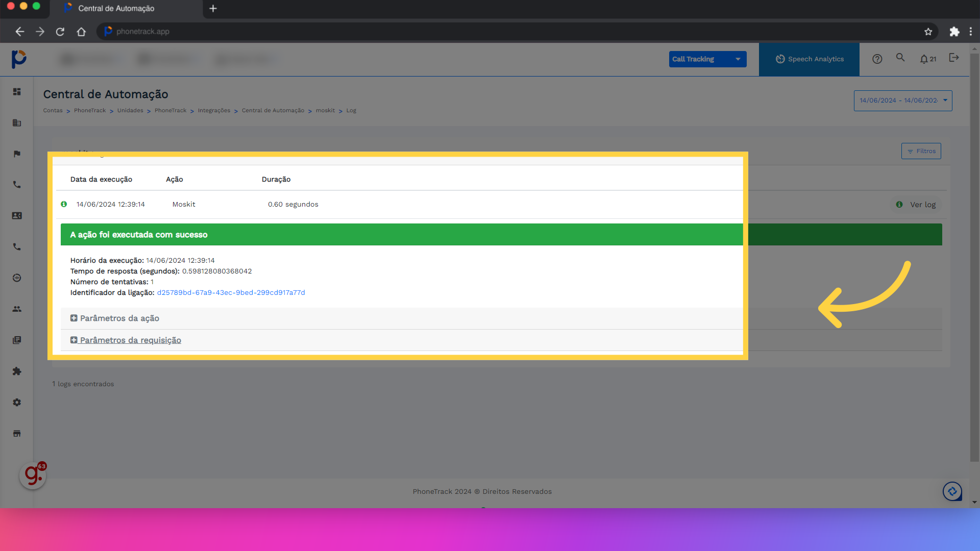This screenshot has height=551, width=980.
Task: Select the Central de Automação browser tab
Action: tap(127, 9)
